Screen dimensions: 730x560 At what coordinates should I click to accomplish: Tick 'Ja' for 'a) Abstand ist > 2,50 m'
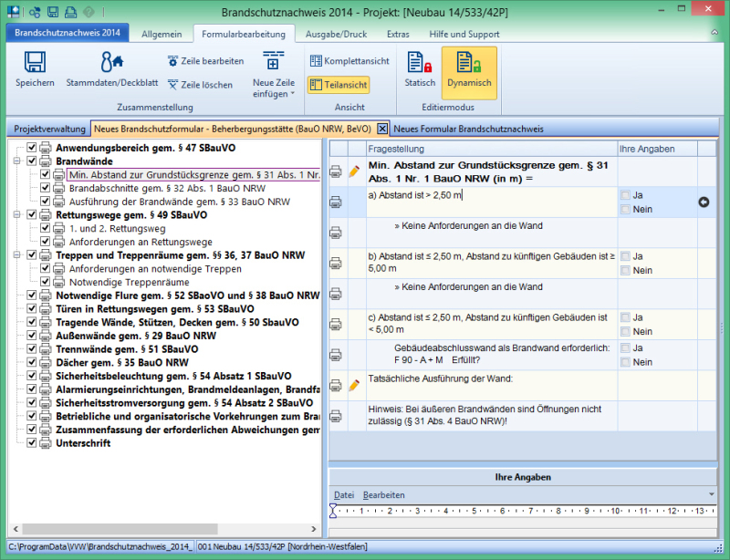pyautogui.click(x=625, y=195)
